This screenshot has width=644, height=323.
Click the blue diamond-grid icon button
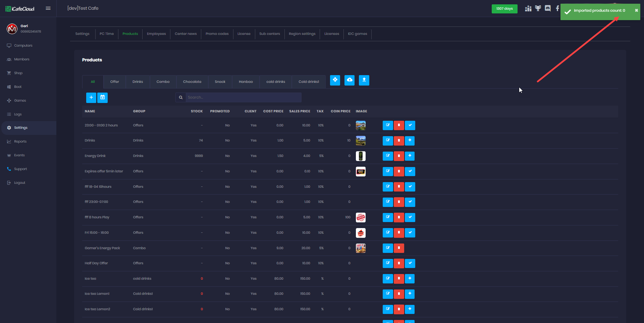coord(335,80)
